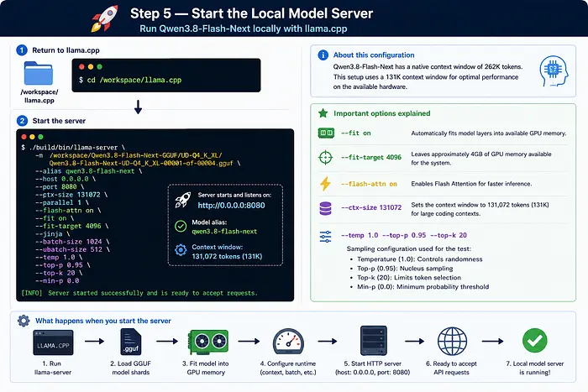Screen dimensions: 588x392
Task: Click the --batch-size 1024 terminal line
Action: click(72, 242)
